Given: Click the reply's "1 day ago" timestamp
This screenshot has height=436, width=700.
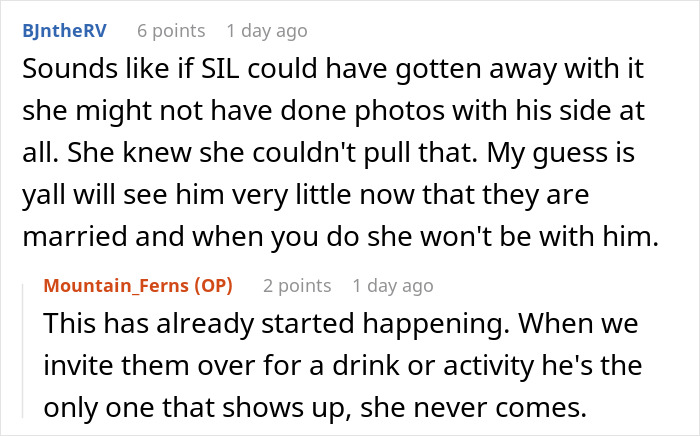Looking at the screenshot, I should pyautogui.click(x=393, y=286).
